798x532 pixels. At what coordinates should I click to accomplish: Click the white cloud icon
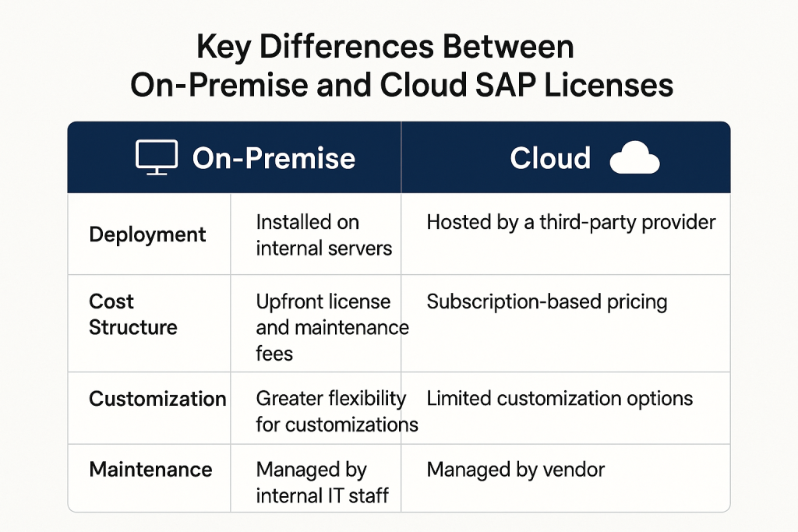(x=634, y=157)
